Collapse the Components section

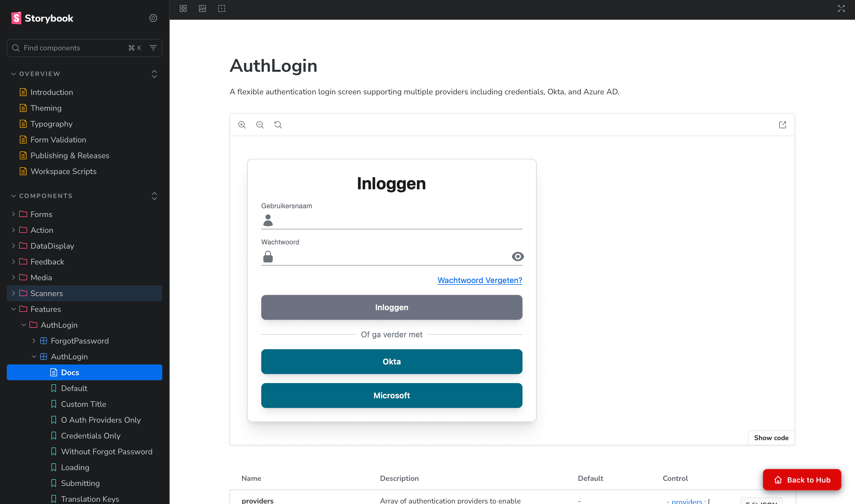tap(42, 196)
